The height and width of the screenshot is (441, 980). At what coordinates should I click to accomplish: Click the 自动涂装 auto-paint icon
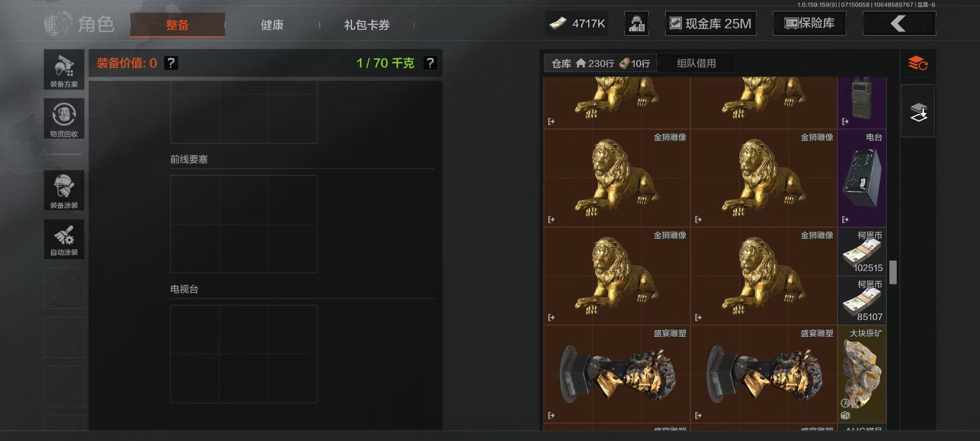click(x=64, y=239)
